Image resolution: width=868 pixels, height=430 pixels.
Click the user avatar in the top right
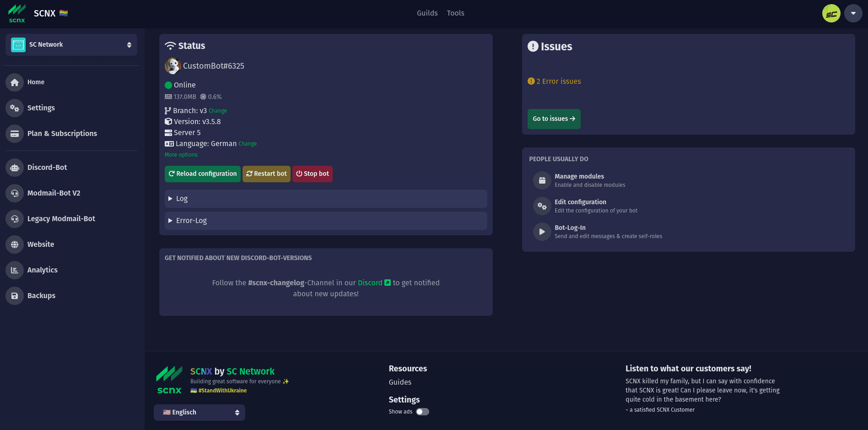click(x=831, y=13)
